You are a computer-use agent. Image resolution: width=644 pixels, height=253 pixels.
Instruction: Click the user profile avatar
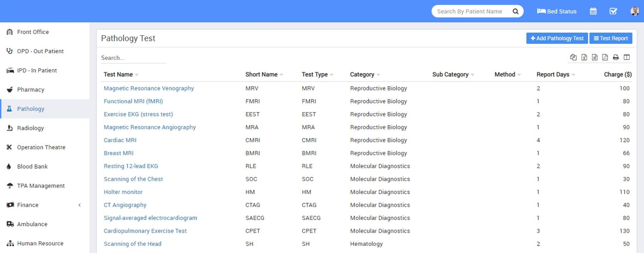(x=634, y=11)
